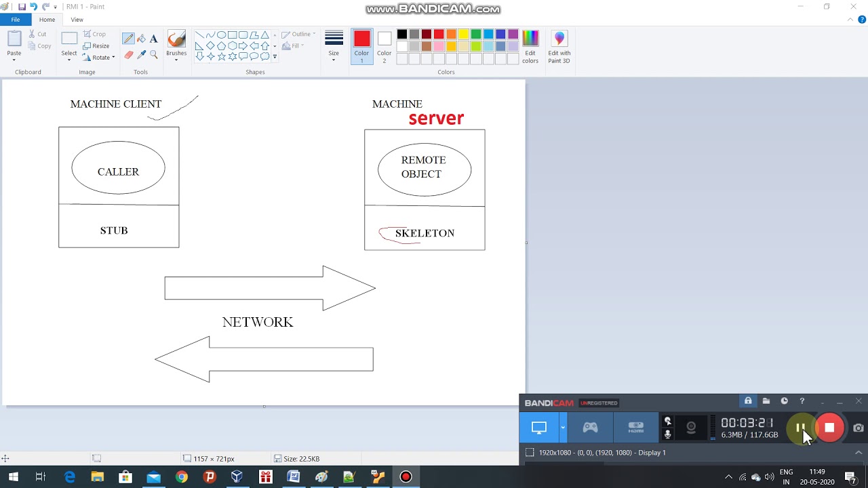Click the Crop command
Screen dimensions: 868x488
[x=95, y=34]
